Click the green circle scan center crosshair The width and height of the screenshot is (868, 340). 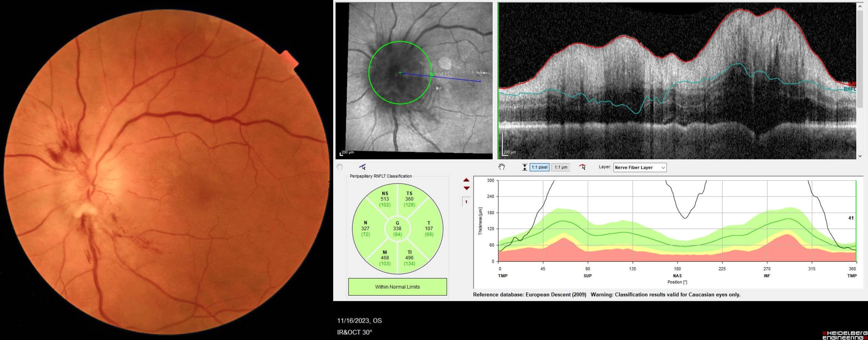pyautogui.click(x=400, y=73)
